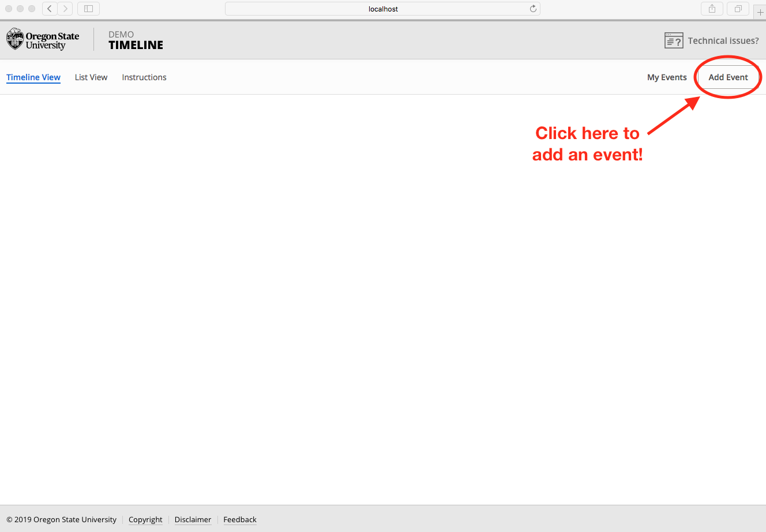The width and height of the screenshot is (766, 532).
Task: Open the Technical issues? link text
Action: pos(723,41)
